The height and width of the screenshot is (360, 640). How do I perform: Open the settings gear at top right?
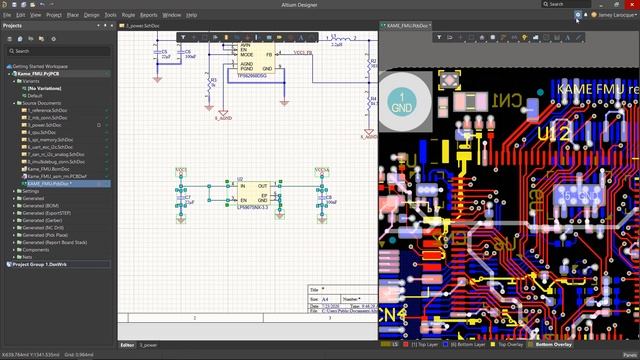(578, 15)
